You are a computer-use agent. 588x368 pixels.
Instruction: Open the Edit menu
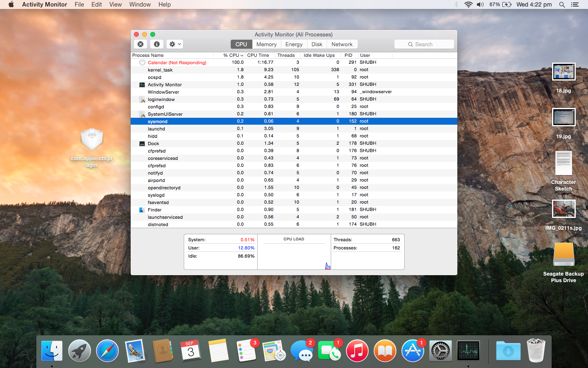click(97, 4)
